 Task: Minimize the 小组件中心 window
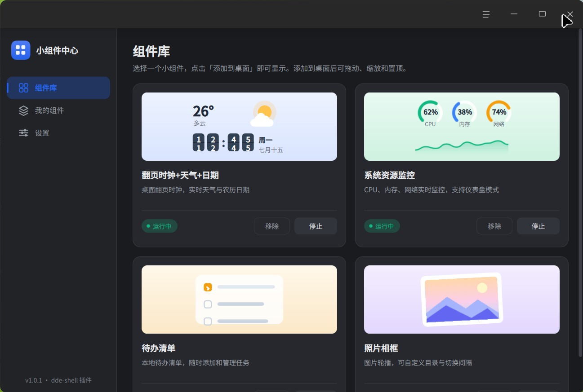[x=514, y=14]
